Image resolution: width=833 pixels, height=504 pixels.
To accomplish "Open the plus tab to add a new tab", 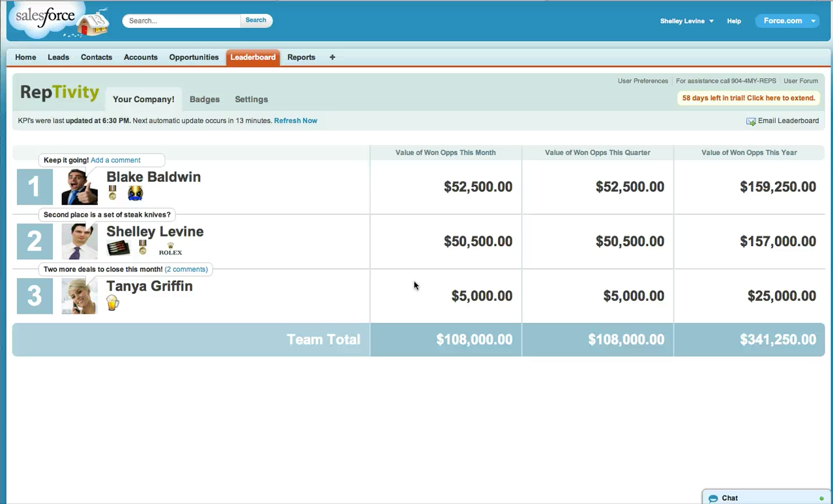I will 332,57.
